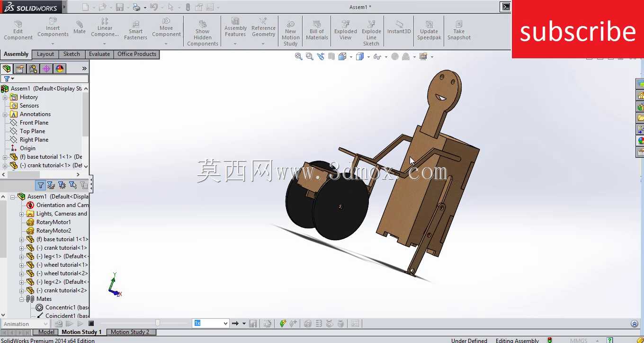Viewport: 644px width, 343px height.
Task: Open Hide/Show Items glasses icon
Action: [377, 56]
